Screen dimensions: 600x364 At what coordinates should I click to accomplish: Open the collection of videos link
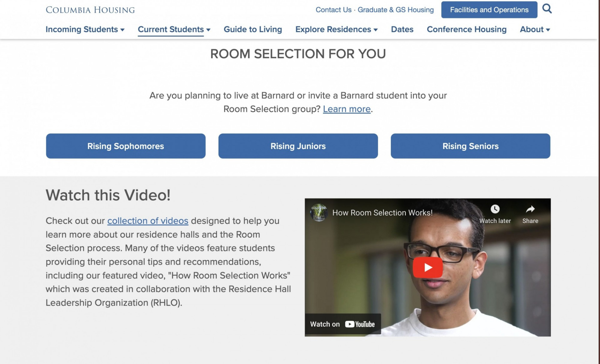147,221
